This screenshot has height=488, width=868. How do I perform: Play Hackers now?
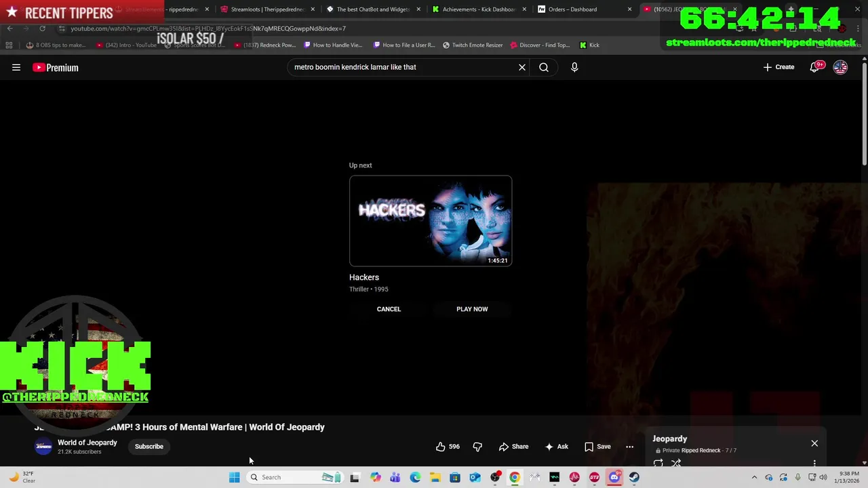[472, 309]
